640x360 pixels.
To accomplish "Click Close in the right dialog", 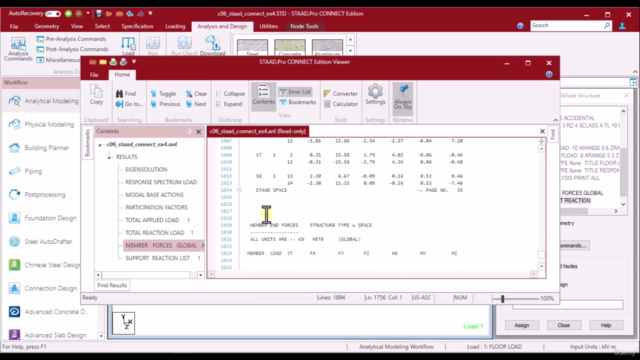I will [564, 325].
